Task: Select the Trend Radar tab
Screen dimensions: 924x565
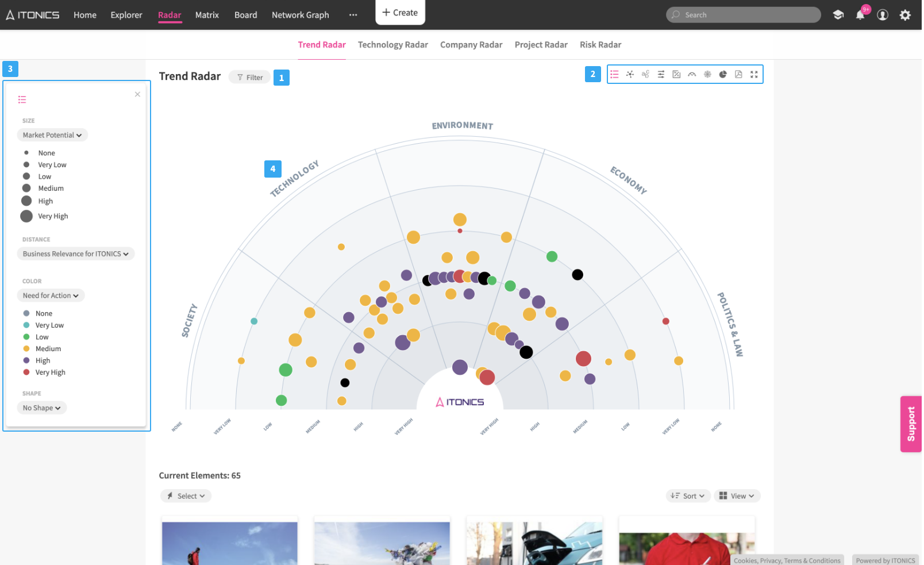Action: (x=322, y=45)
